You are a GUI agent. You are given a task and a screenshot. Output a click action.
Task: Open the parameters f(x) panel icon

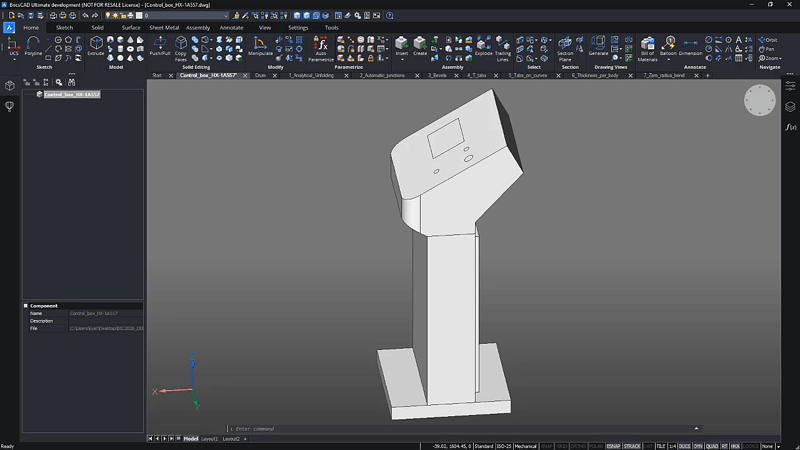pyautogui.click(x=790, y=127)
